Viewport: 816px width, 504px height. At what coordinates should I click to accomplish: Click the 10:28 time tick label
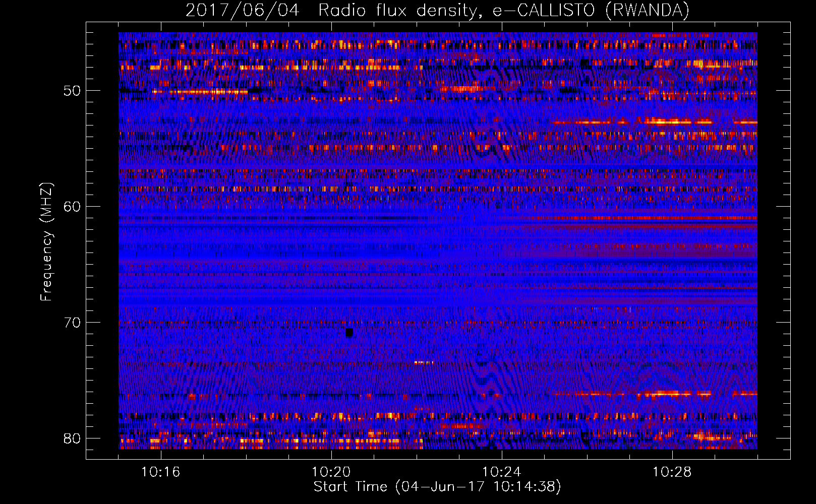672,472
